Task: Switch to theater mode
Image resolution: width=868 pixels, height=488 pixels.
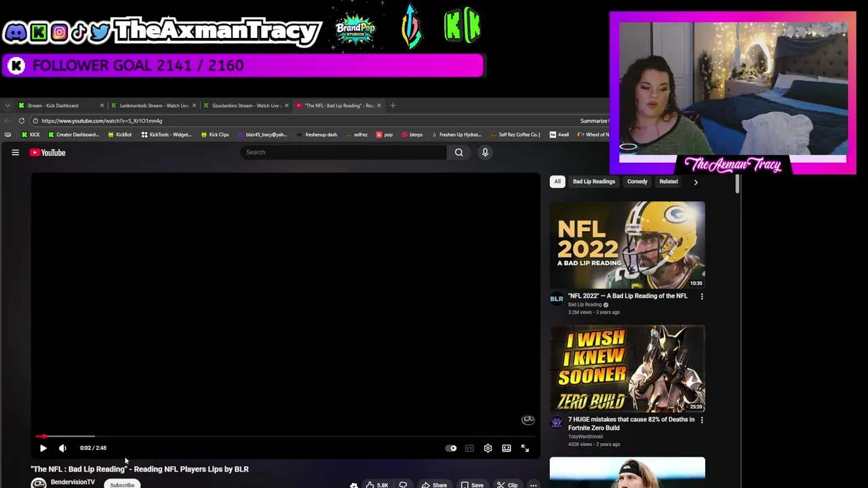Action: (507, 448)
